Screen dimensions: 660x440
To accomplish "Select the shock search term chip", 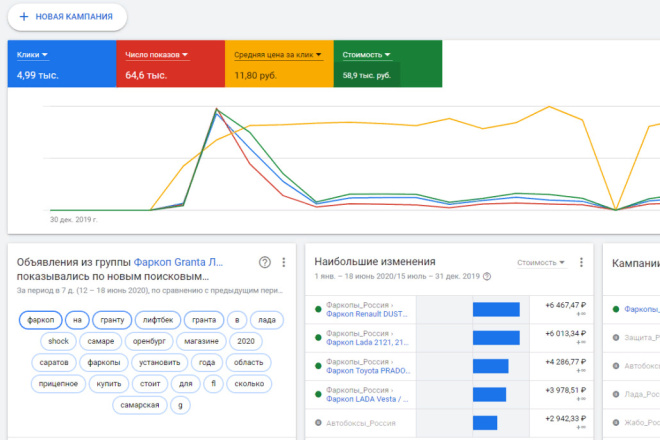I will point(58,341).
